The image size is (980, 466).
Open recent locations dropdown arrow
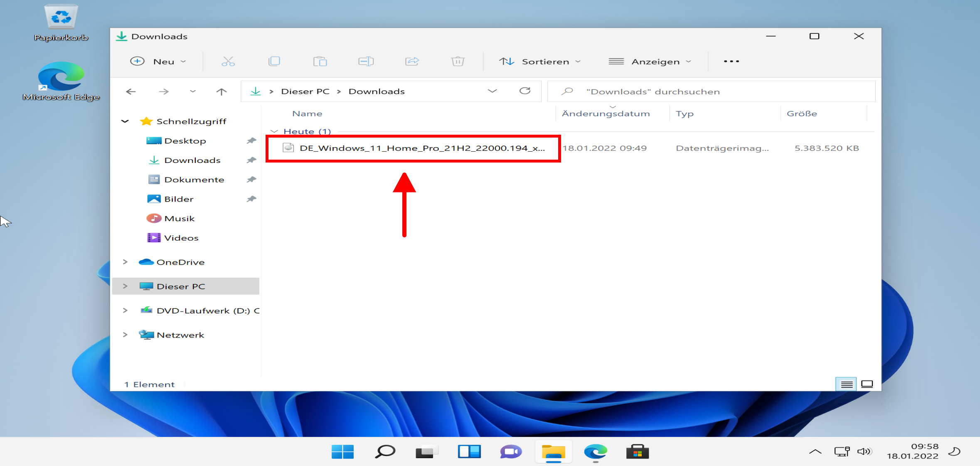192,91
